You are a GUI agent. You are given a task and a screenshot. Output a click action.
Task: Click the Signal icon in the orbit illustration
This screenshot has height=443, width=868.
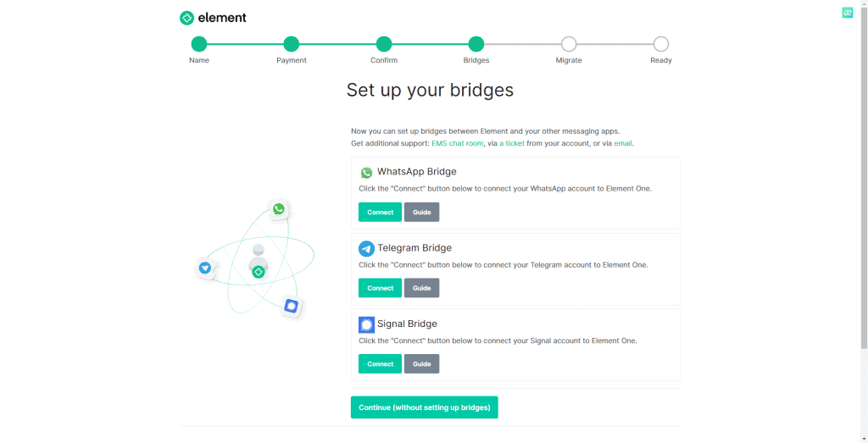click(292, 305)
